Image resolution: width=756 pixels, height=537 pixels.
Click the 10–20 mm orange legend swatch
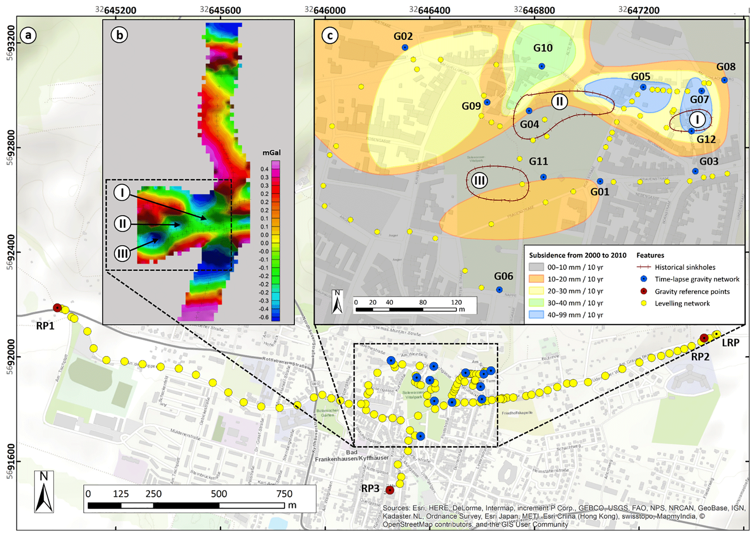[536, 279]
